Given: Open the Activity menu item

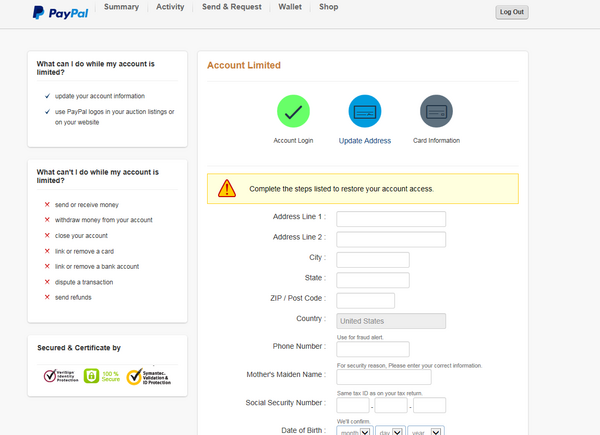Looking at the screenshot, I should click(x=170, y=7).
